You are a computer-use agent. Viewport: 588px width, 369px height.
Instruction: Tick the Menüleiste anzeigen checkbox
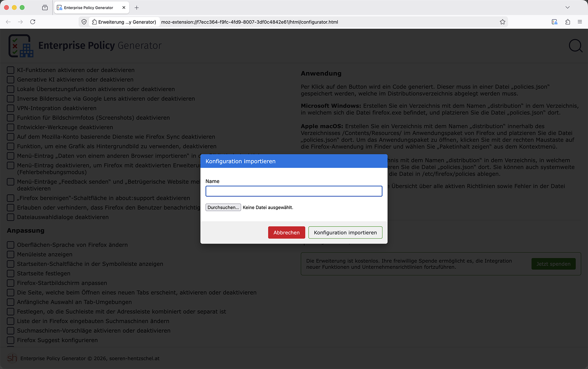point(11,254)
